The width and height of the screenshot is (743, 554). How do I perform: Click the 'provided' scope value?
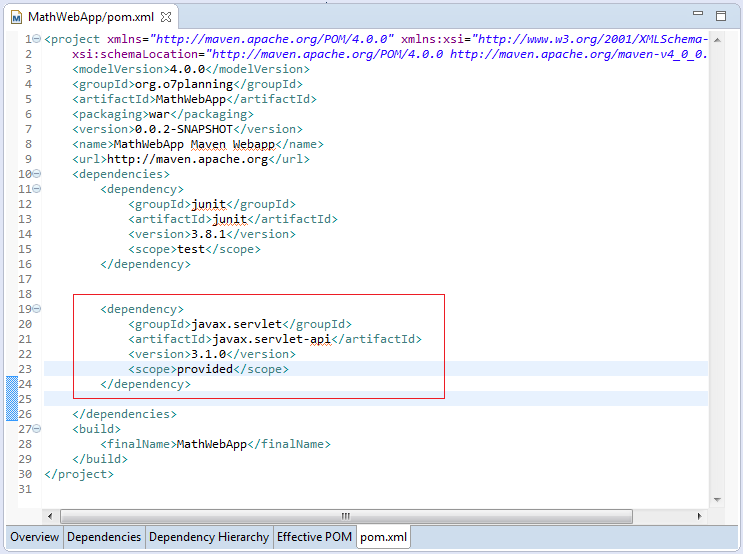pyautogui.click(x=205, y=369)
